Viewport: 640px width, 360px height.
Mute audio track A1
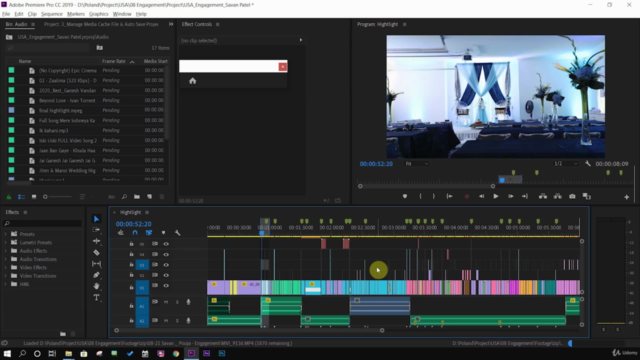pyautogui.click(x=166, y=302)
